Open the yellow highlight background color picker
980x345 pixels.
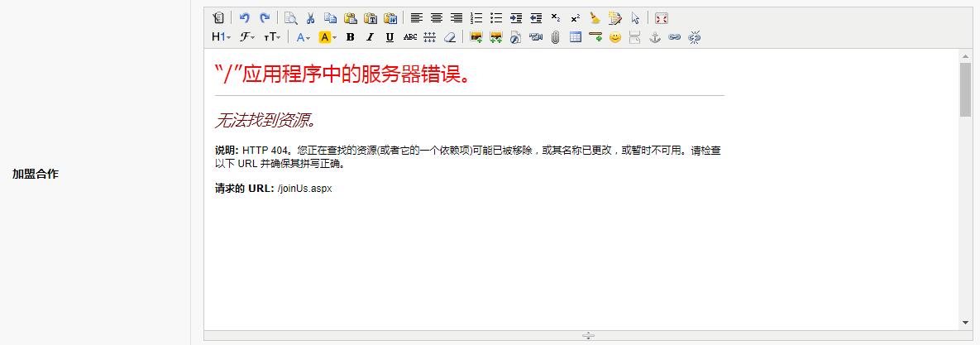click(327, 37)
